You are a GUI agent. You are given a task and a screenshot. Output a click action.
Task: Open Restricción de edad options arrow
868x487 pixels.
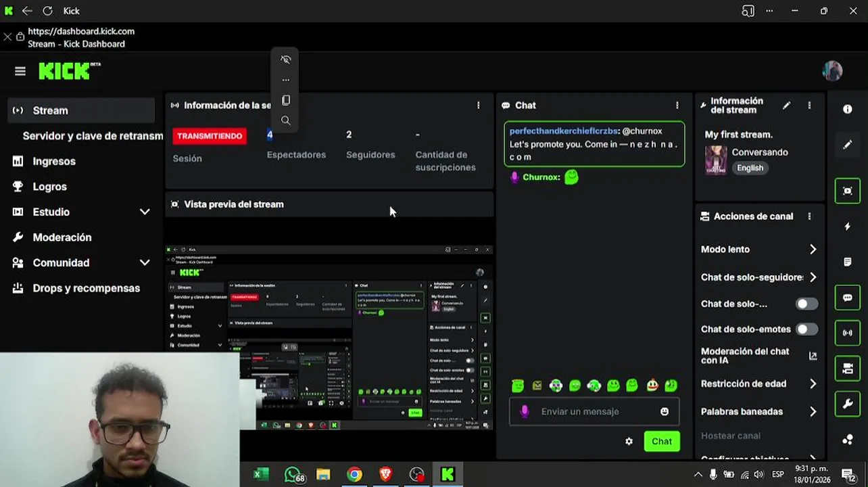pos(813,384)
